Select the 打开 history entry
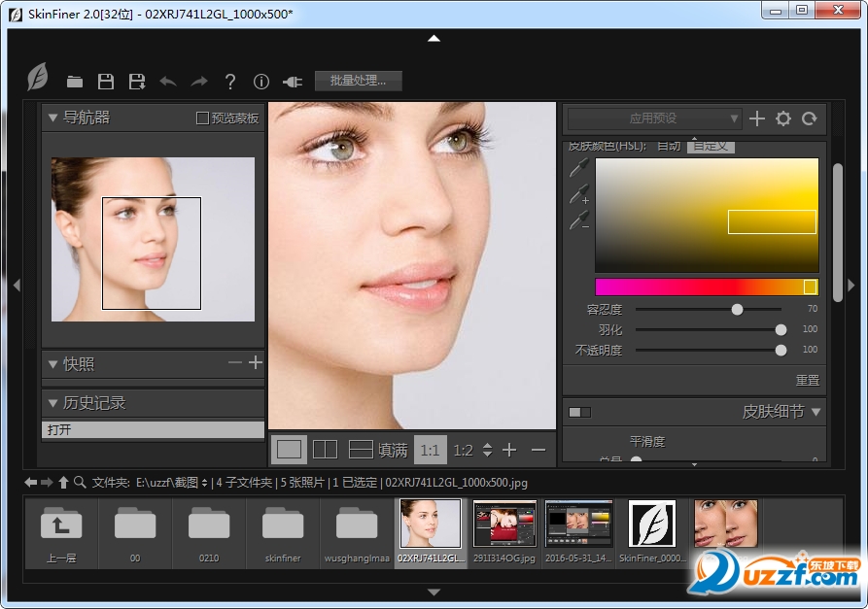868x609 pixels. pyautogui.click(x=153, y=429)
